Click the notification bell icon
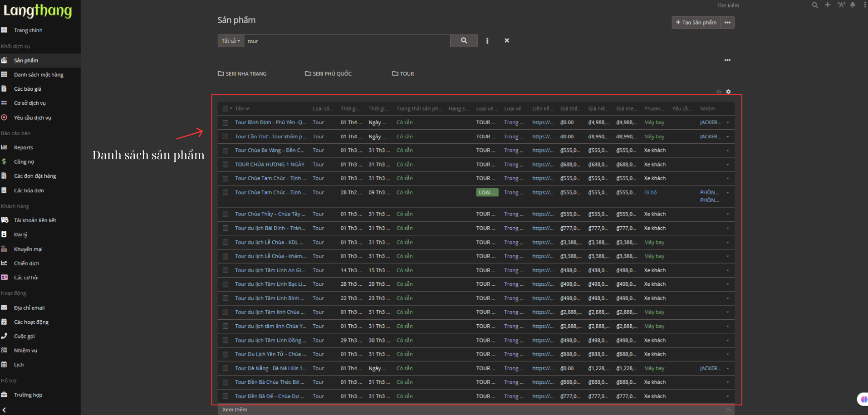The height and width of the screenshot is (415, 868). click(853, 5)
